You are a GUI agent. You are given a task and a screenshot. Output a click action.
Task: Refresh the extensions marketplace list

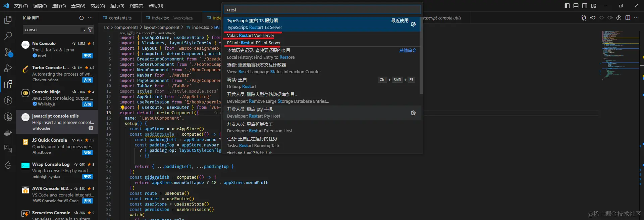point(82,18)
